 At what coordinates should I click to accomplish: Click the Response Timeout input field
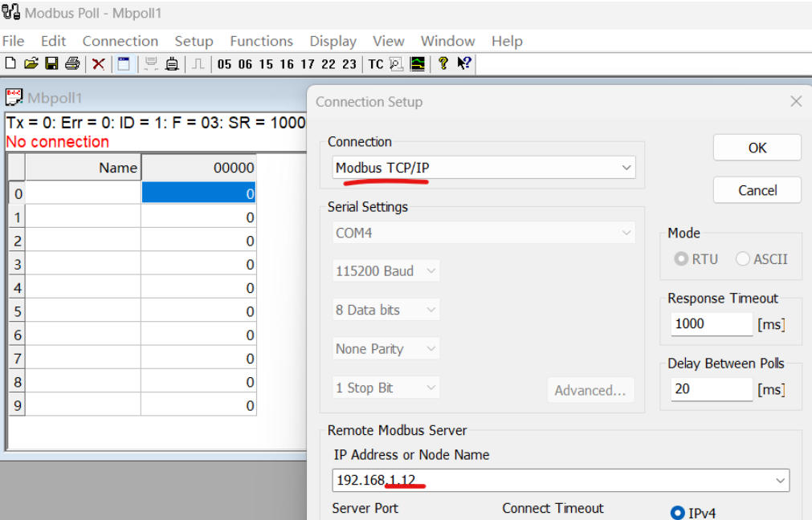711,324
